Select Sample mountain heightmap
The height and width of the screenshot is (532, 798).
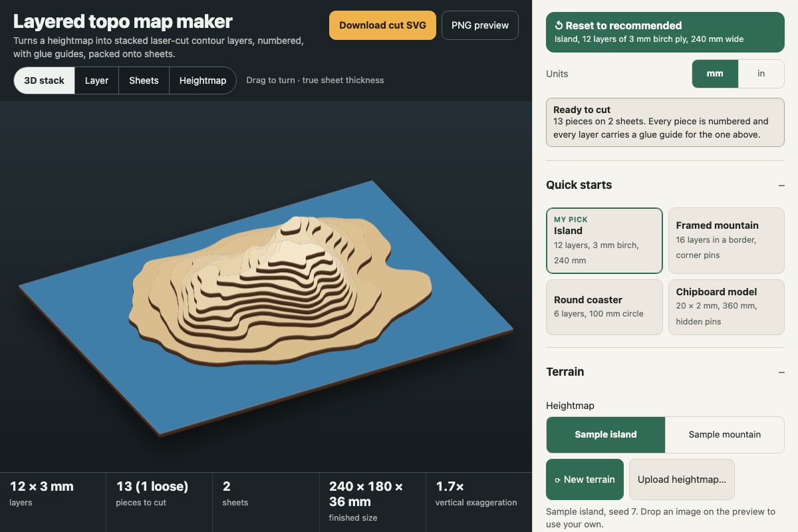[725, 435]
